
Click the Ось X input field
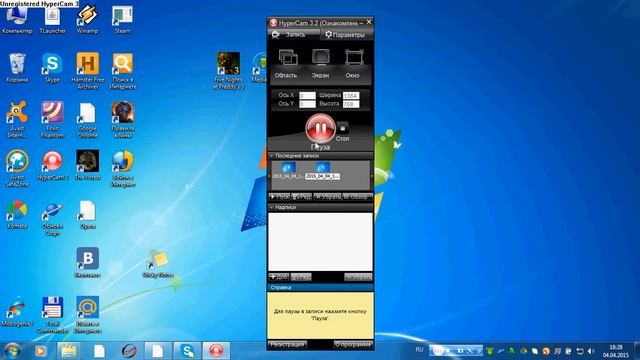tap(307, 96)
